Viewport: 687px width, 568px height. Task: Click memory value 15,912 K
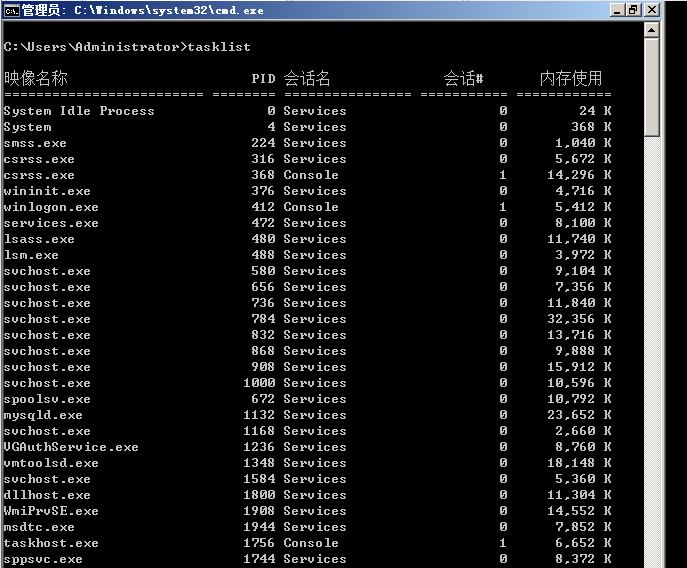click(x=579, y=367)
